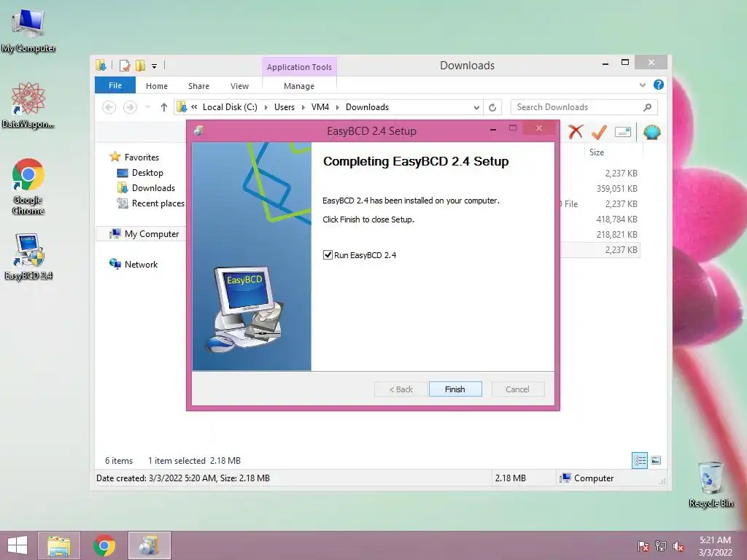
Task: Open File Explorer from taskbar
Action: [x=58, y=545]
